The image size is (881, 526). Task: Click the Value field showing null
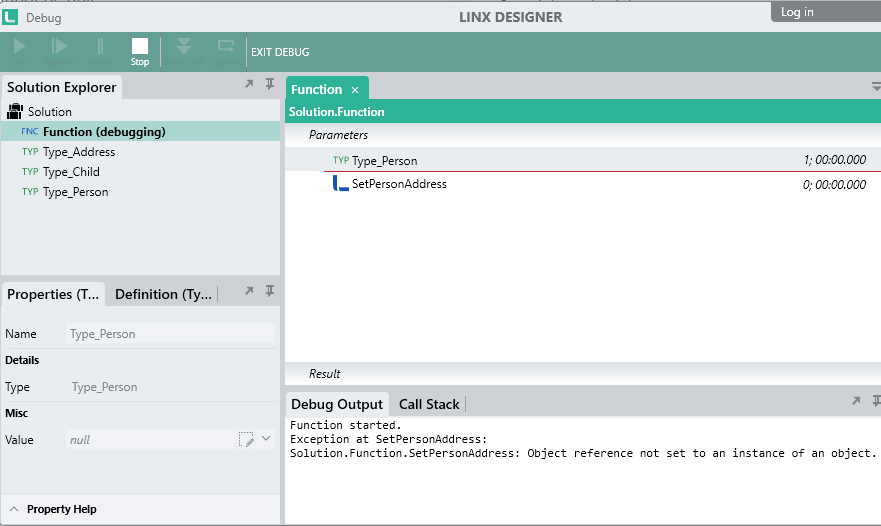coord(150,439)
